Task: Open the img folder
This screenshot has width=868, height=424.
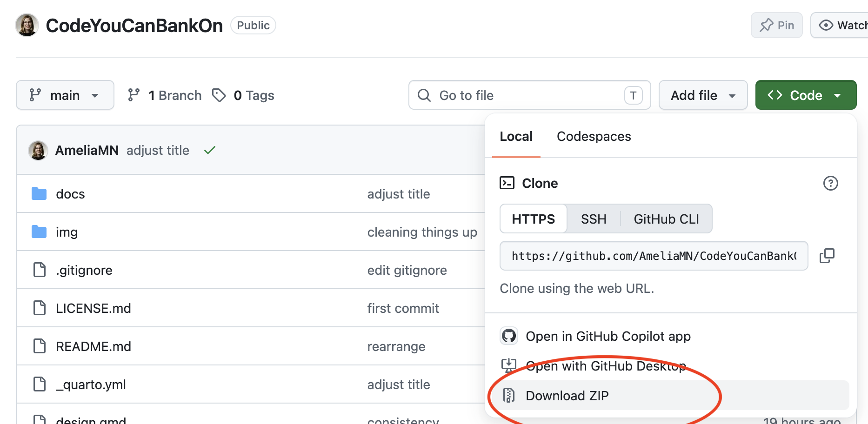Action: pos(67,232)
